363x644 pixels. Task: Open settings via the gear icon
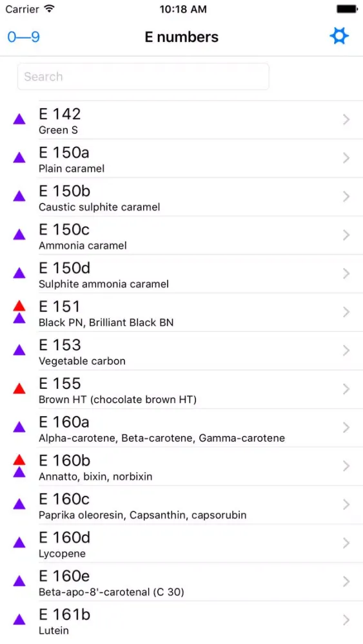[x=339, y=37]
